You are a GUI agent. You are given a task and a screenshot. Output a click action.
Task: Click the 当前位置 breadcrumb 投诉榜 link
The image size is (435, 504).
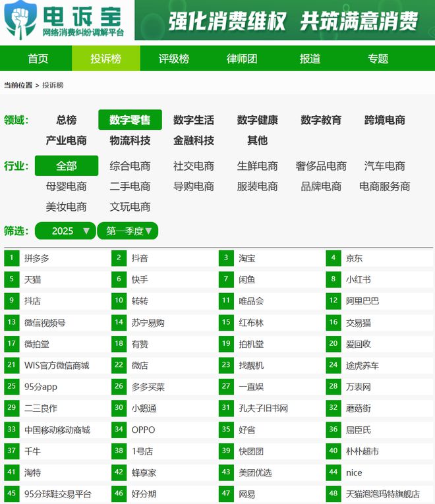click(53, 86)
